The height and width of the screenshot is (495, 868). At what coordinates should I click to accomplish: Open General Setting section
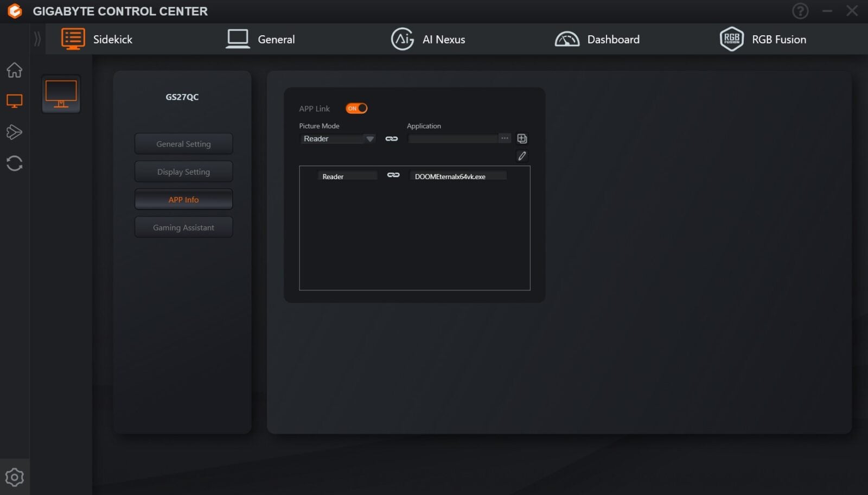[183, 144]
